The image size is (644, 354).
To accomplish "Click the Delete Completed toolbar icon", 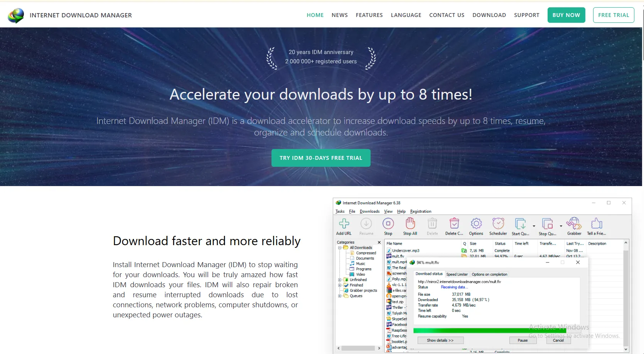I will pyautogui.click(x=454, y=224).
